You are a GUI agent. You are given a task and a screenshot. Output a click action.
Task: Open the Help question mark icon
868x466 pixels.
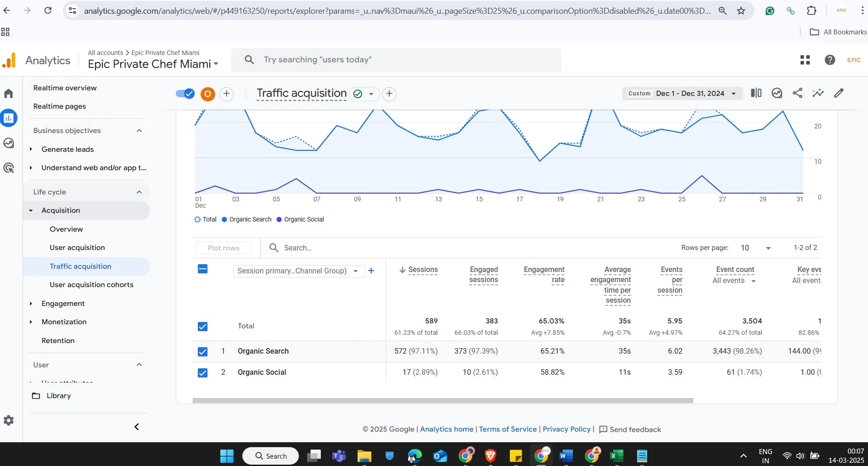[x=829, y=60]
